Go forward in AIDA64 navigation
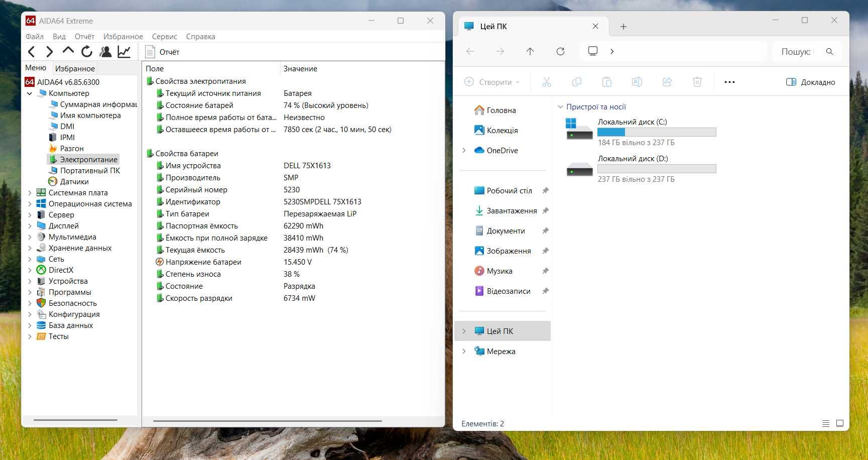Image resolution: width=868 pixels, height=460 pixels. click(49, 52)
